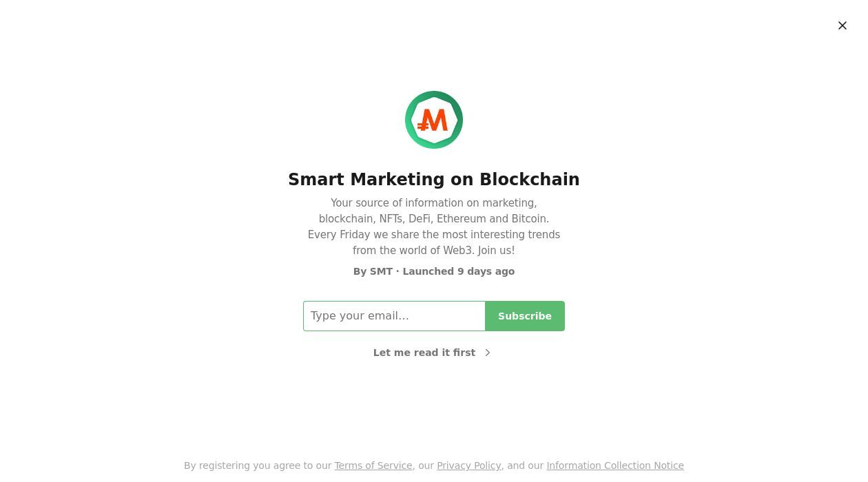Screen dimensions: 868x482
Task: Click the Join us! text
Action: pos(496,251)
